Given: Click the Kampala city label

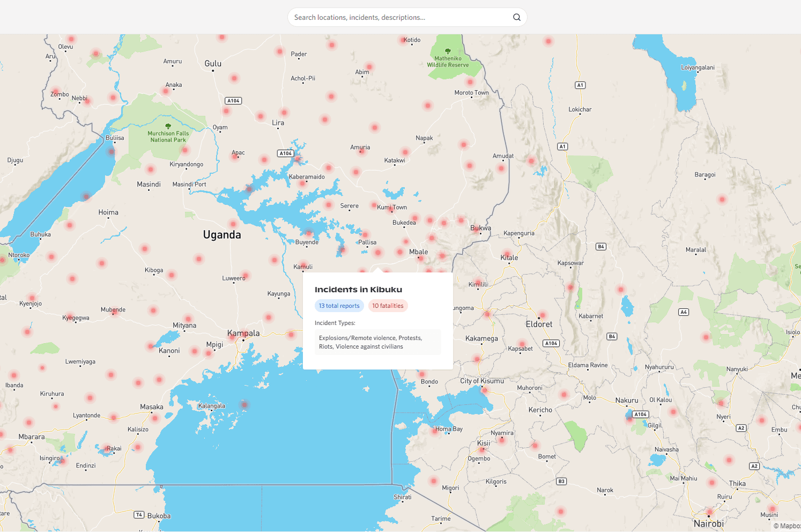Looking at the screenshot, I should [x=243, y=333].
